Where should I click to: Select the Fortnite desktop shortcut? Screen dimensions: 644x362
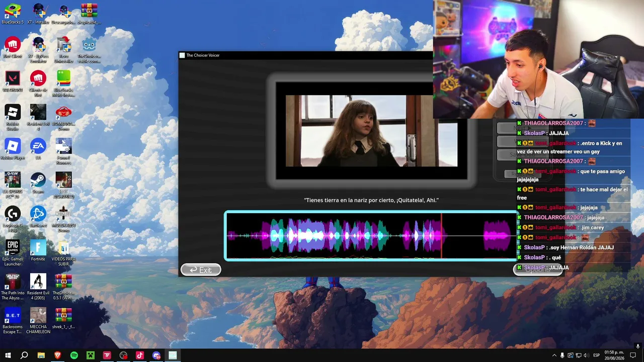click(x=38, y=250)
